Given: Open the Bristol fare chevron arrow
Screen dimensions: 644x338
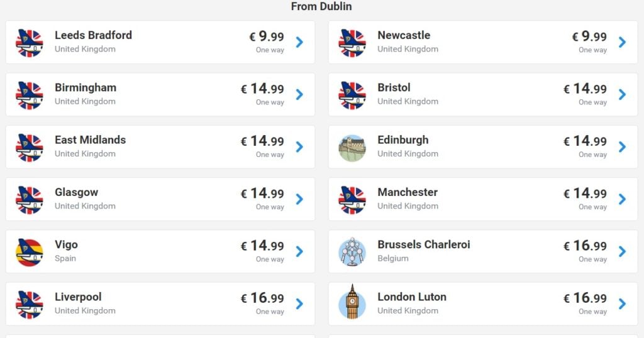Looking at the screenshot, I should [x=623, y=94].
